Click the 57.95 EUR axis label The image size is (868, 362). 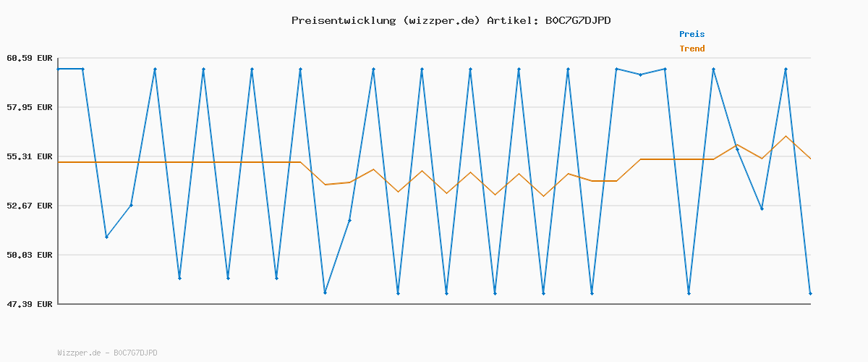[x=30, y=107]
